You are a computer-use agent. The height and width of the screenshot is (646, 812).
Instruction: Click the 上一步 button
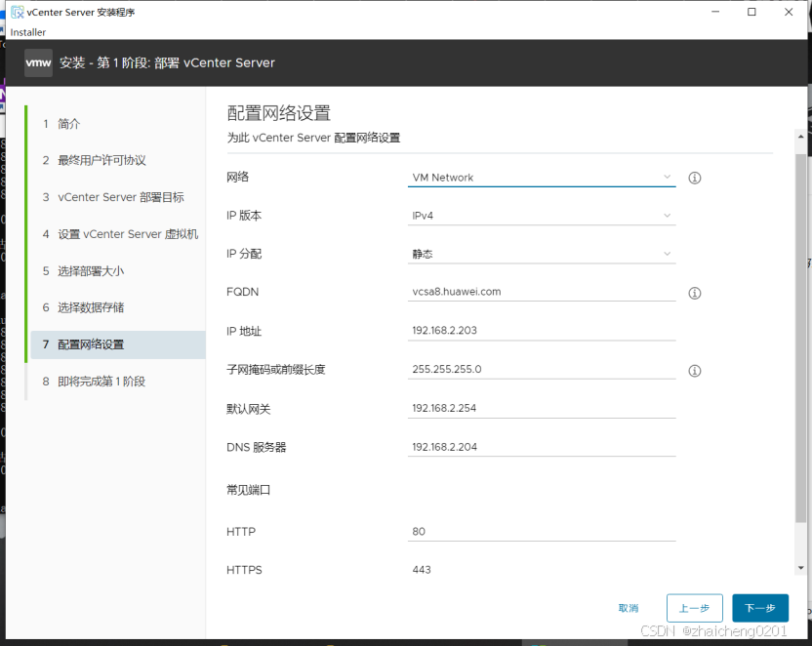(695, 608)
